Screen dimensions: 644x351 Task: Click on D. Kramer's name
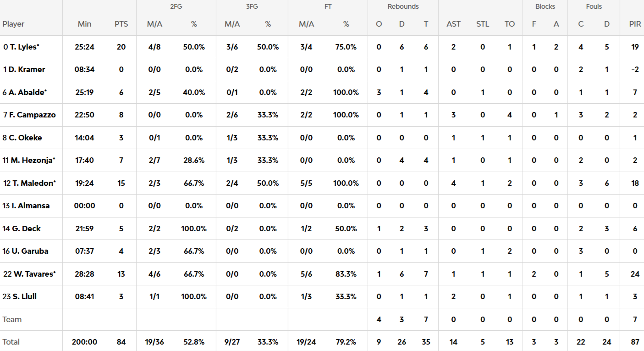27,69
